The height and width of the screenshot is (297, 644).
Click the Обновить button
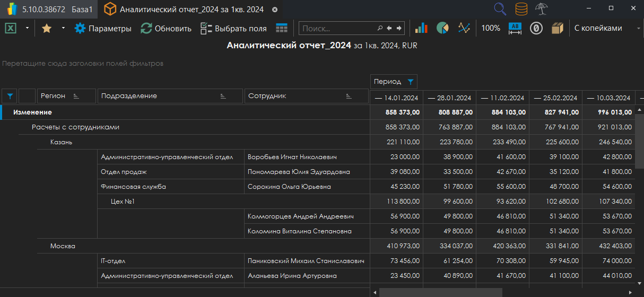pos(166,29)
